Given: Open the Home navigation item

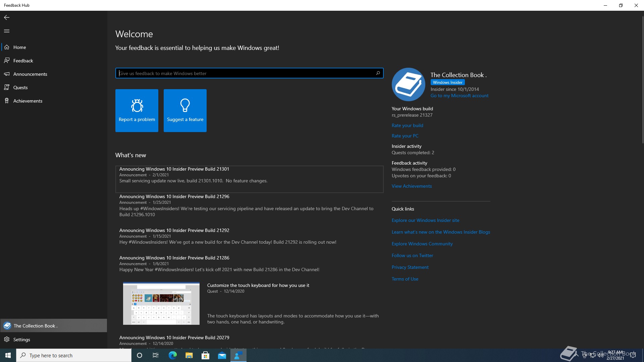Looking at the screenshot, I should pos(54,47).
